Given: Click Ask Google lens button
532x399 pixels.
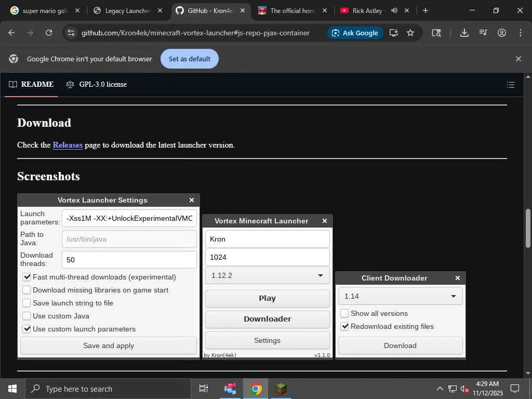Looking at the screenshot, I should (x=355, y=33).
